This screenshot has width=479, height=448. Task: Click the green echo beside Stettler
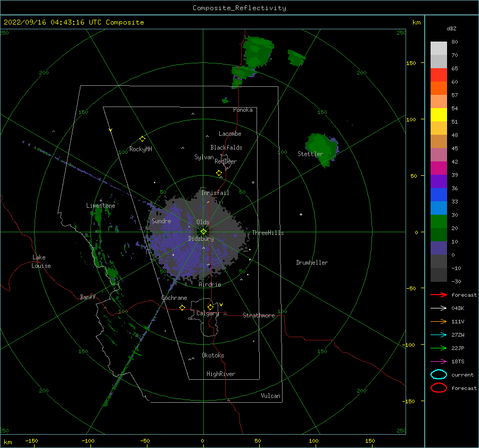click(321, 149)
